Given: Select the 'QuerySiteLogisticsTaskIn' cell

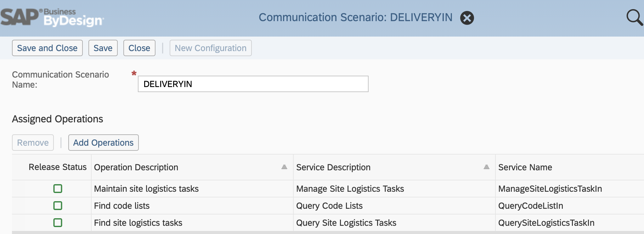Looking at the screenshot, I should tap(570, 223).
